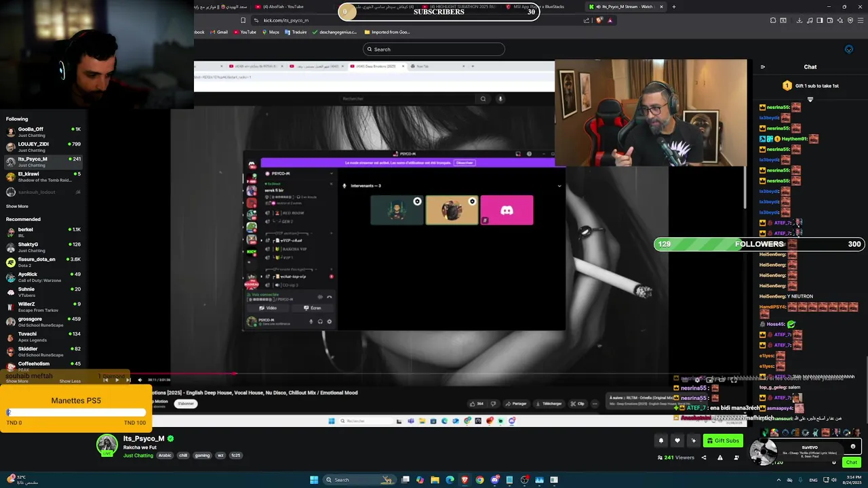Viewport: 868px width, 488px height.
Task: Open the browser Extensions puzzle icon
Action: click(x=773, y=20)
